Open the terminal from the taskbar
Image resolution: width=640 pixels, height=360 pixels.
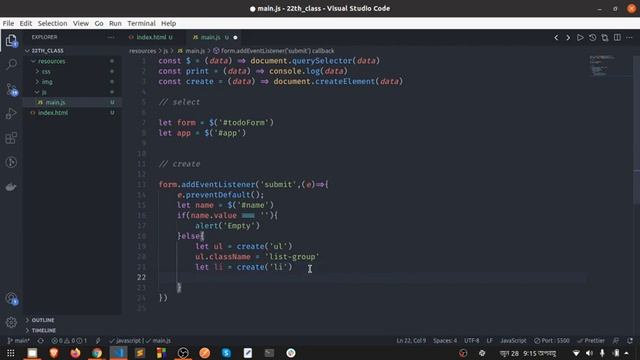tap(269, 353)
